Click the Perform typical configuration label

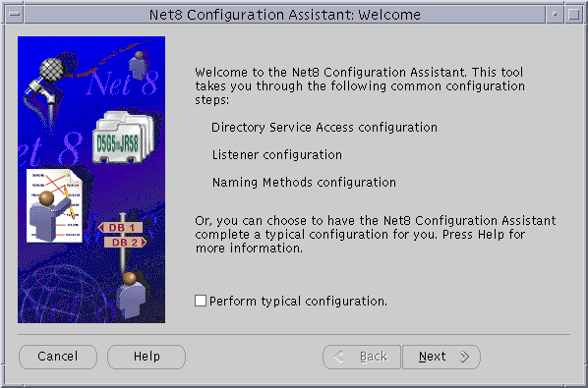coord(298,302)
